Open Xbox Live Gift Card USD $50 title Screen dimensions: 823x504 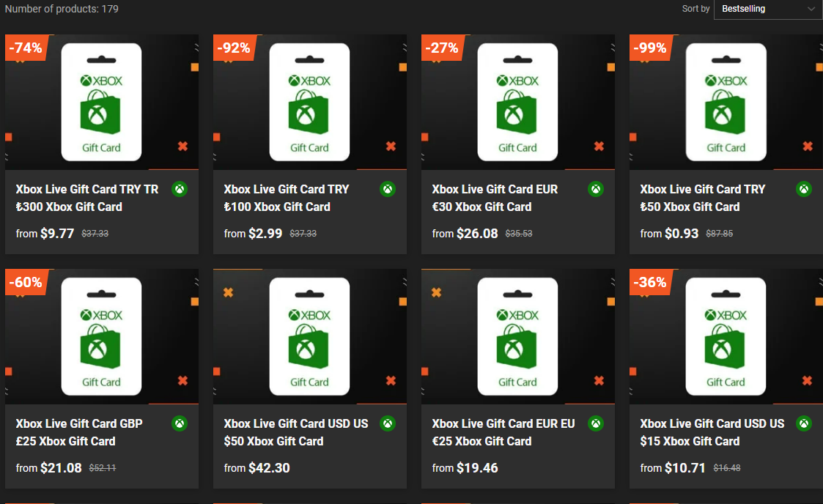(295, 432)
